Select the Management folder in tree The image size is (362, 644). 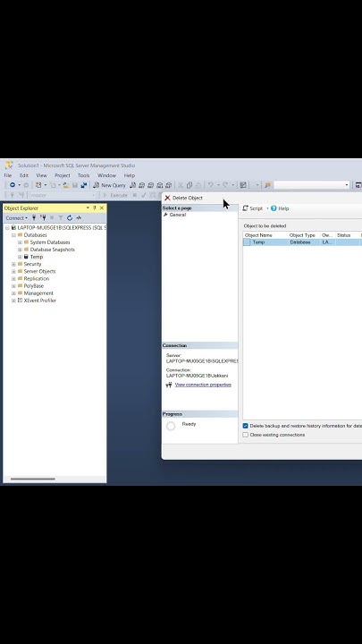(38, 293)
